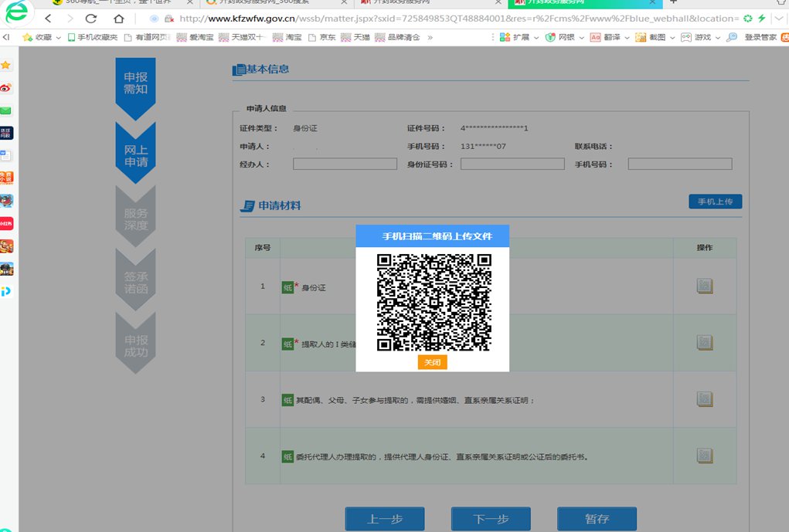This screenshot has height=532, width=789.
Task: Open the blue P icon in sidebar
Action: point(6,291)
